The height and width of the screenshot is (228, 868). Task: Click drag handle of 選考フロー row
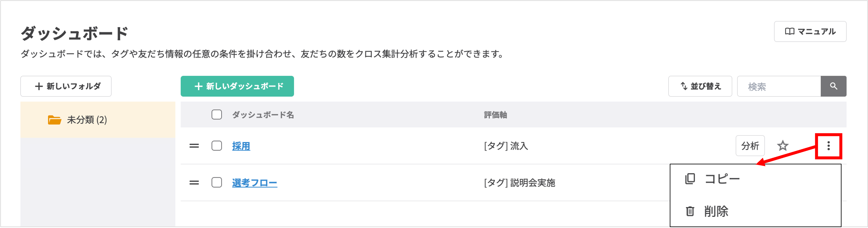[x=194, y=183]
